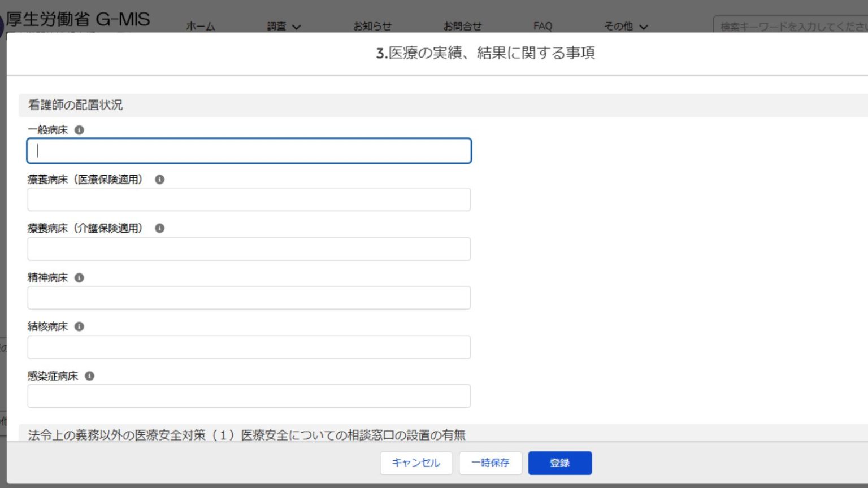The width and height of the screenshot is (868, 488).
Task: Click the 感染症病床 entry box
Action: click(249, 395)
